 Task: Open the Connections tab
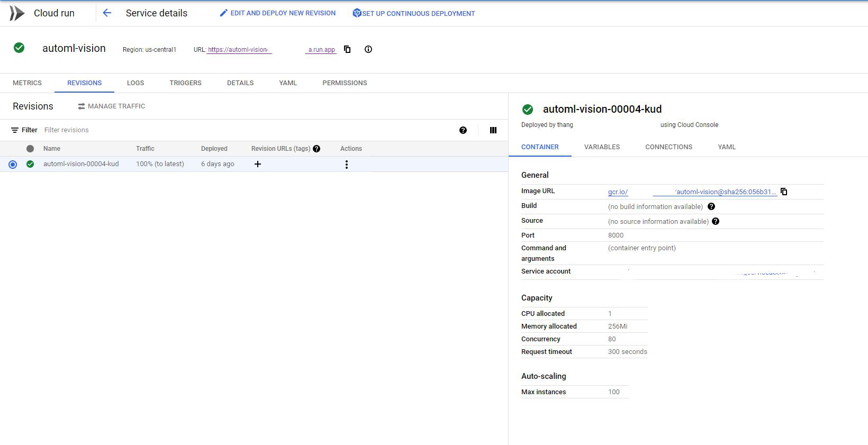coord(668,147)
